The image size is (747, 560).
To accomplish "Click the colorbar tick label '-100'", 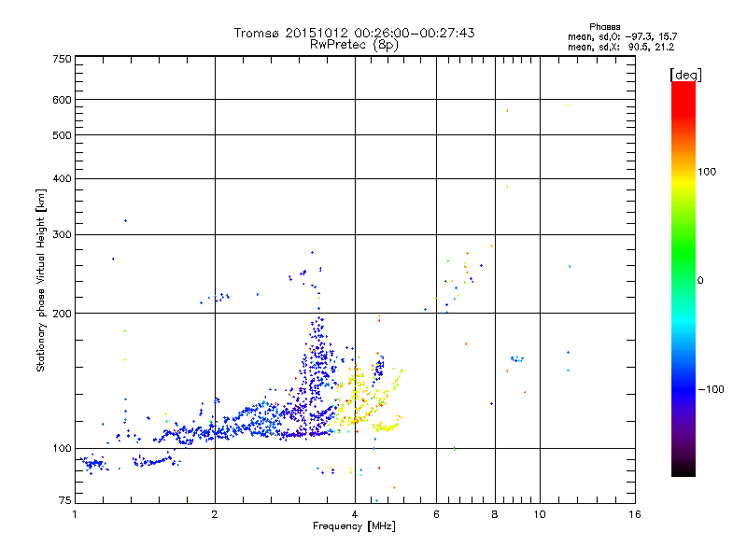I will click(x=712, y=389).
